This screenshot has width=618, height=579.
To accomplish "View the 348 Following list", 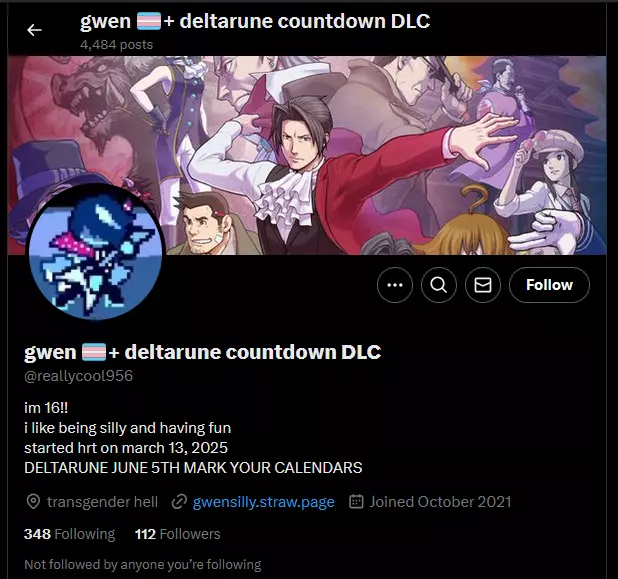I will tap(69, 534).
